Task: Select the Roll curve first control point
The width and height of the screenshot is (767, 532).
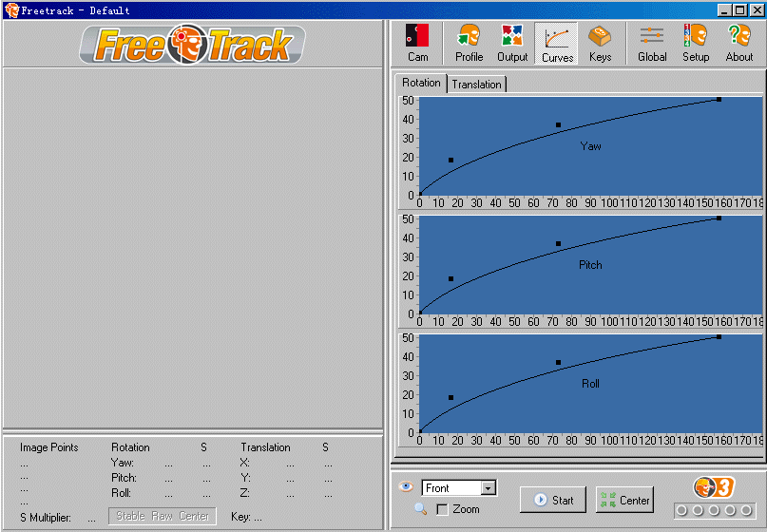Action: [x=451, y=397]
